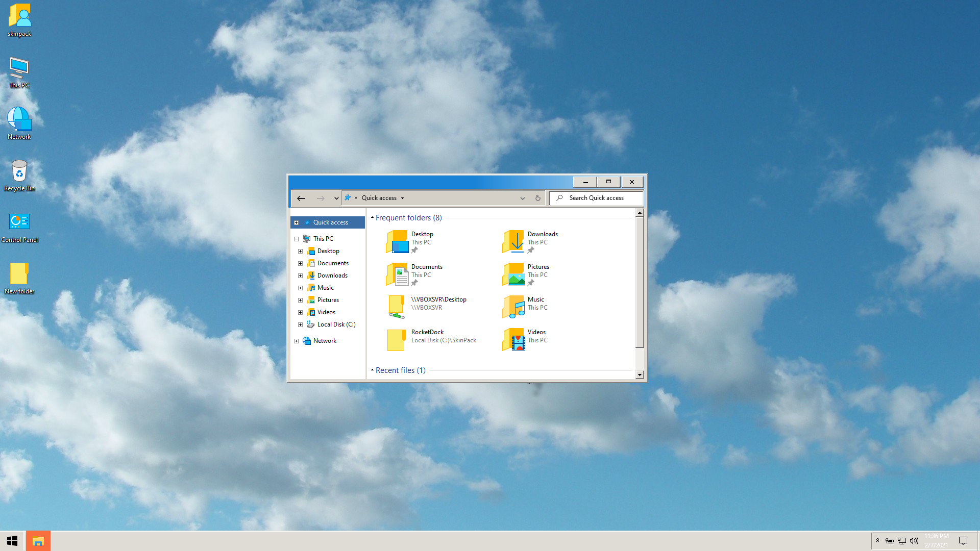Open the Videos frequent folder
The width and height of the screenshot is (980, 551).
pyautogui.click(x=513, y=340)
